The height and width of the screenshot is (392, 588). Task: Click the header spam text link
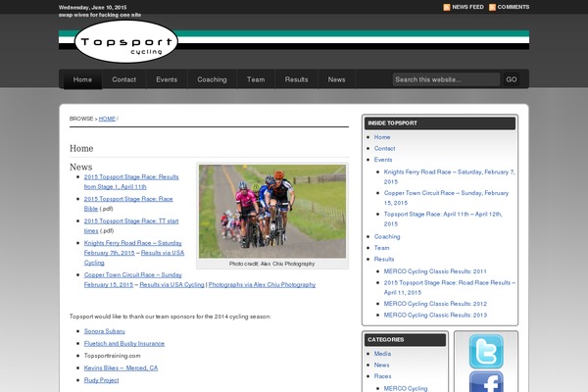(100, 15)
